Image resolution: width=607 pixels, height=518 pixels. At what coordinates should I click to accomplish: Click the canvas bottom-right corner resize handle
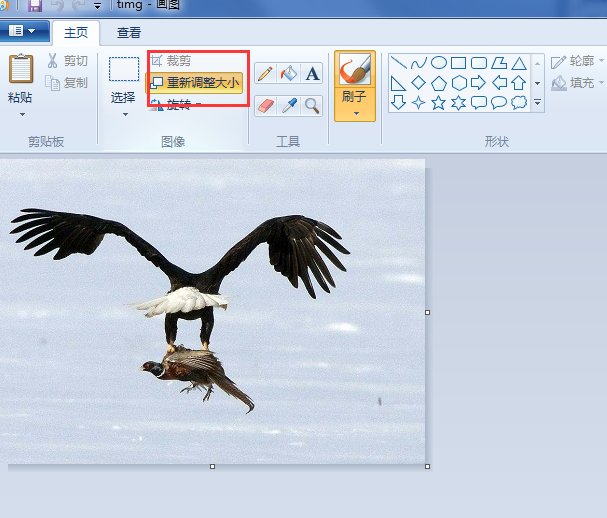tap(428, 466)
